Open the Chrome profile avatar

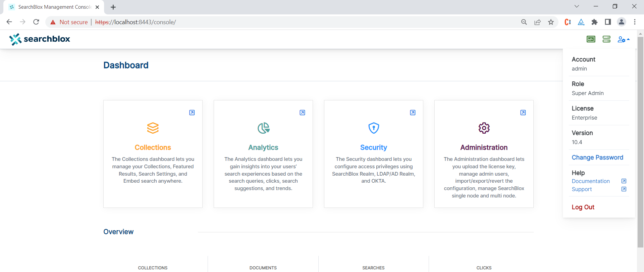point(621,22)
